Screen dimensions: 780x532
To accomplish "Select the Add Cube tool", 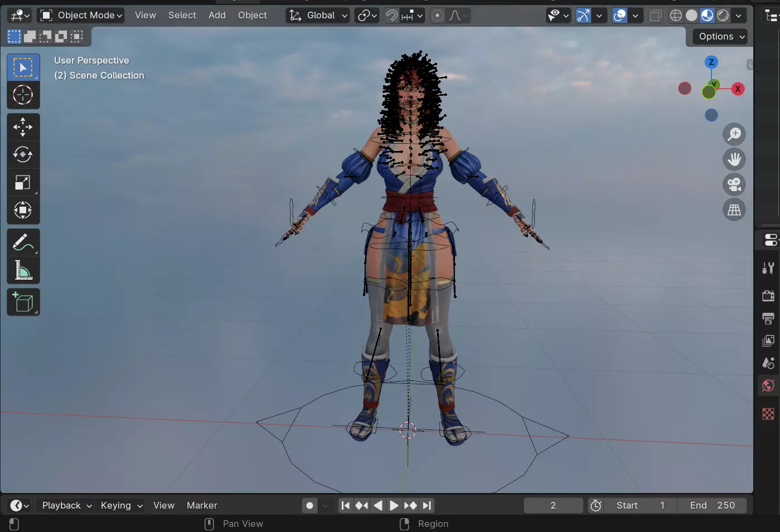I will click(x=23, y=302).
